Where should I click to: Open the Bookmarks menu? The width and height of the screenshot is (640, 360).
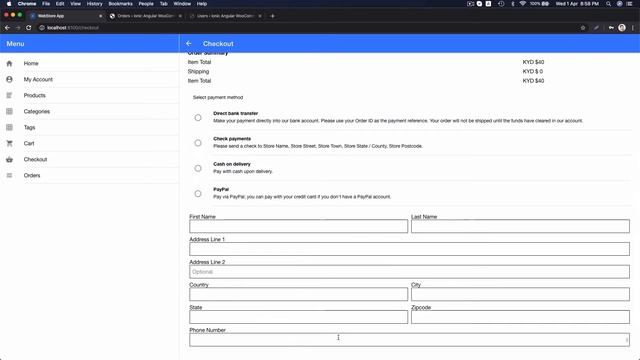pos(120,4)
